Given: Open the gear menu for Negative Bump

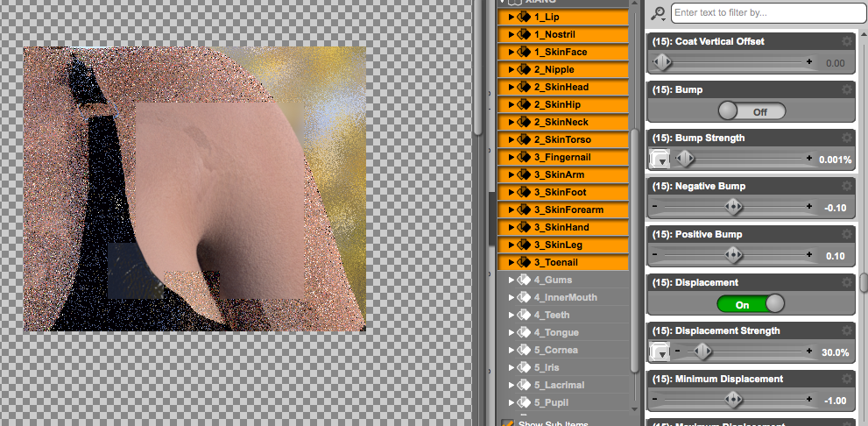Looking at the screenshot, I should tap(846, 186).
